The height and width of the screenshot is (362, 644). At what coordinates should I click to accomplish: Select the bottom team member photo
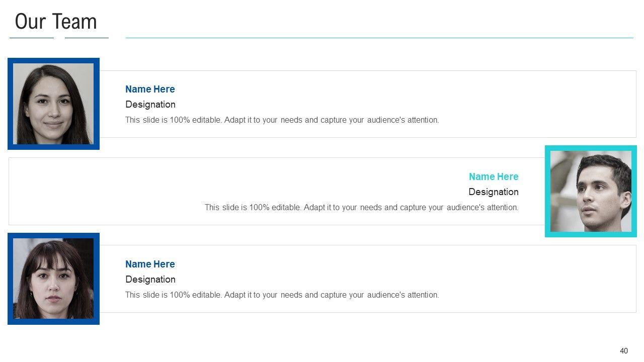point(53,279)
